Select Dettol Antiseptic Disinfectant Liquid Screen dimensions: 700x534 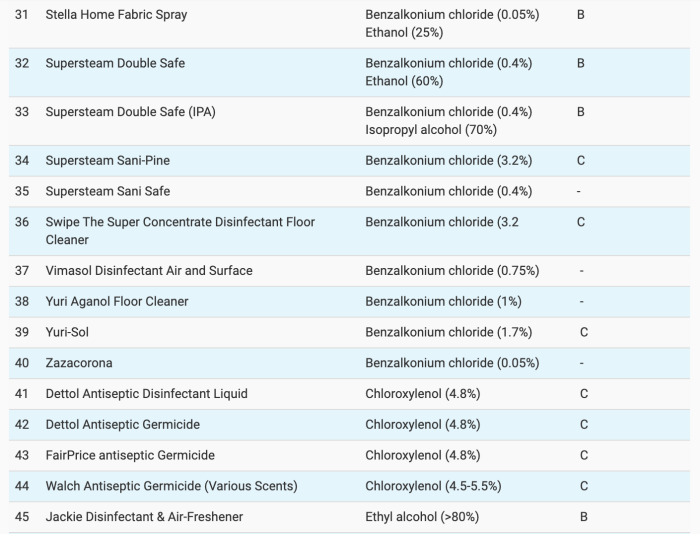coord(146,394)
